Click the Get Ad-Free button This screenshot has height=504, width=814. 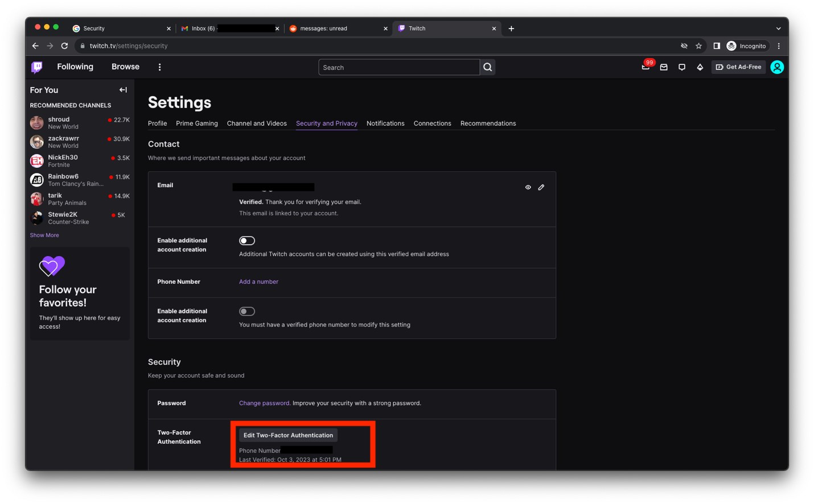(738, 67)
